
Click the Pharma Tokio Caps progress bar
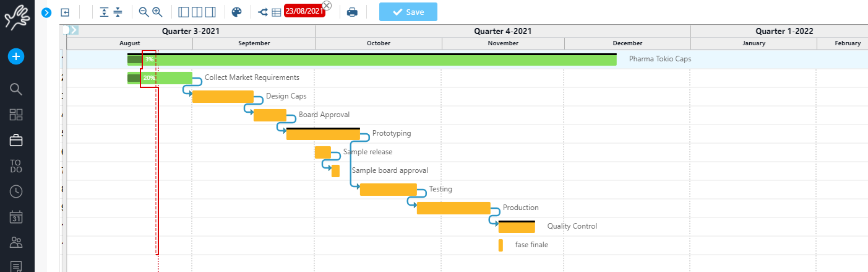371,59
